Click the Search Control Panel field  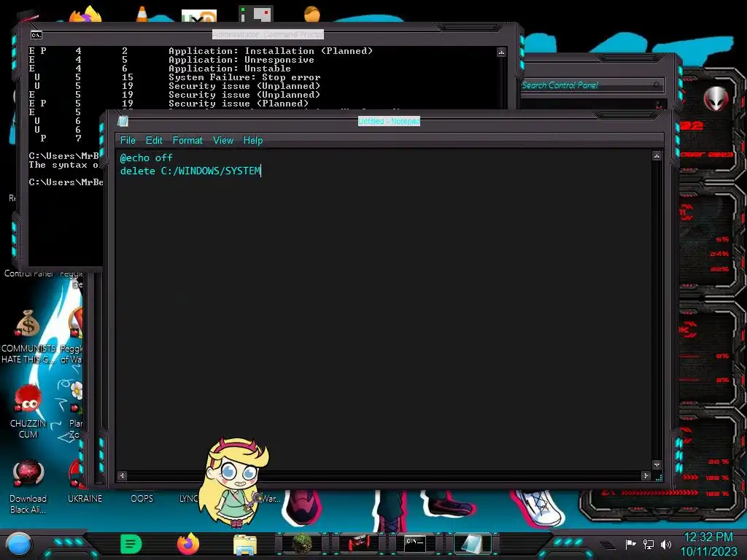click(592, 85)
